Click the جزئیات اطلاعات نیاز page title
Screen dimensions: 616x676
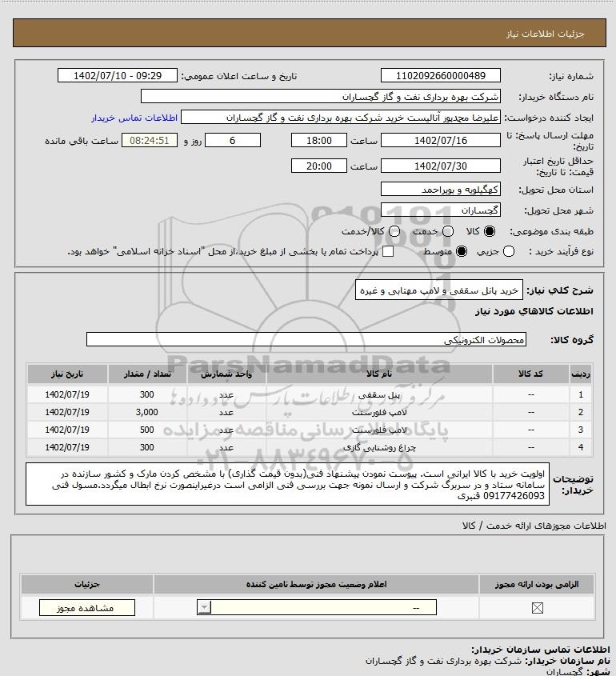click(546, 34)
